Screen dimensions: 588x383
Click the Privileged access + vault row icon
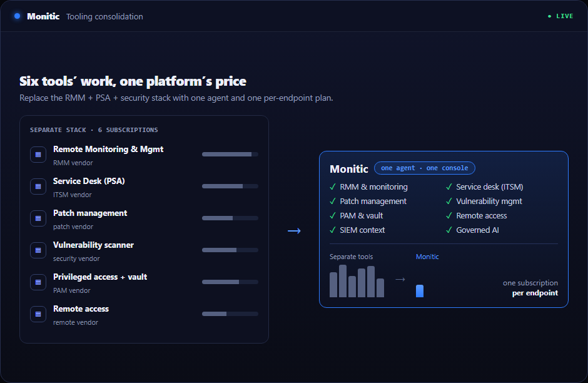click(x=38, y=282)
